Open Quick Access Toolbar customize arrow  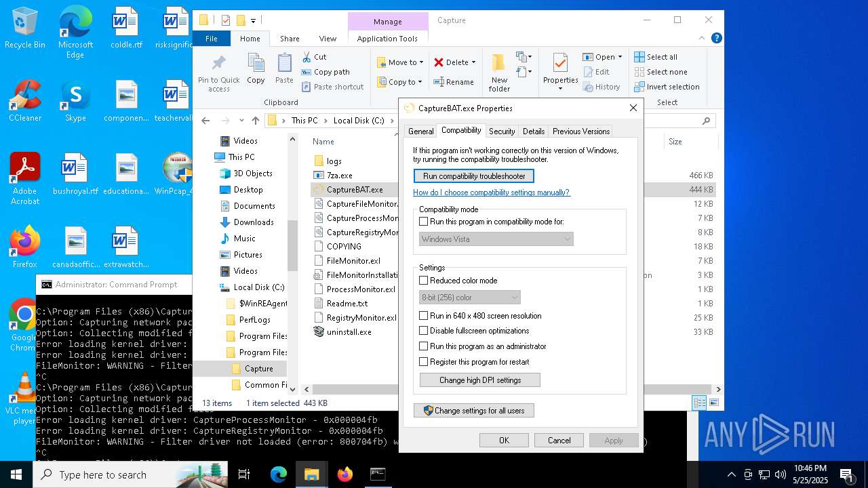(253, 21)
